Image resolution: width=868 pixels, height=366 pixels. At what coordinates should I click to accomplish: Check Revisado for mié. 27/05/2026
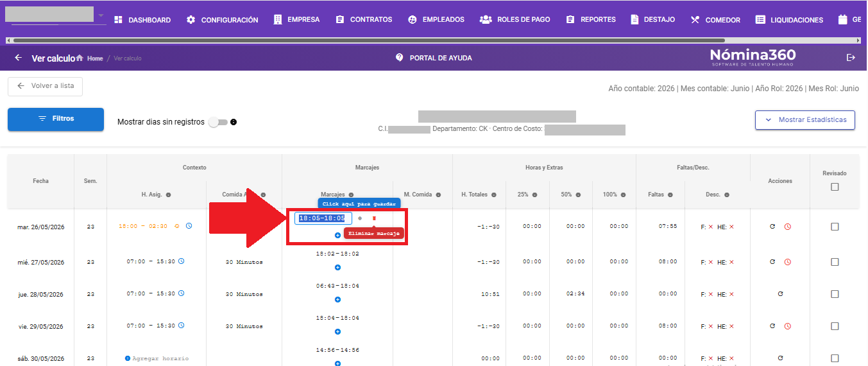coord(835,262)
